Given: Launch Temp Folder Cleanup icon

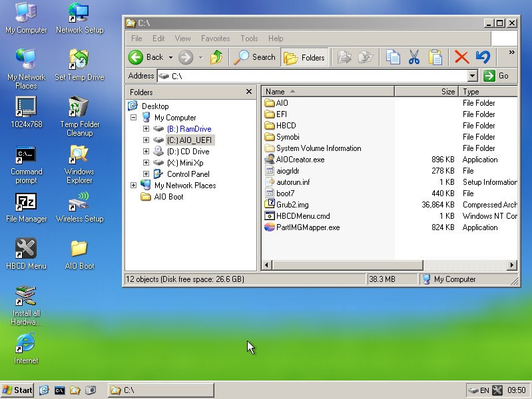Looking at the screenshot, I should (x=79, y=116).
